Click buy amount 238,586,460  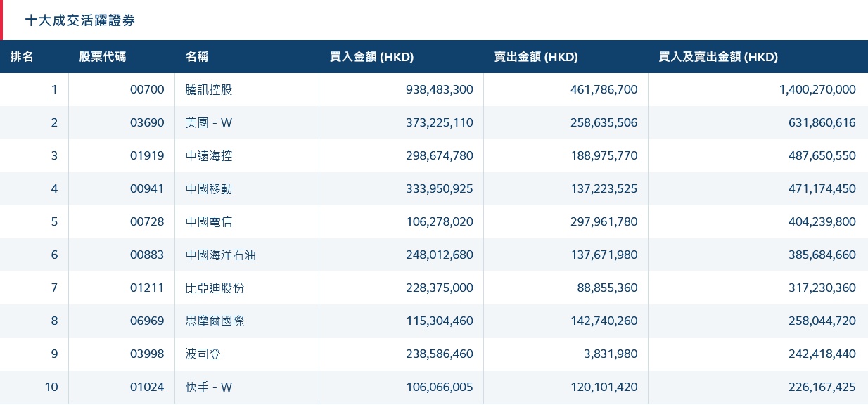440,354
